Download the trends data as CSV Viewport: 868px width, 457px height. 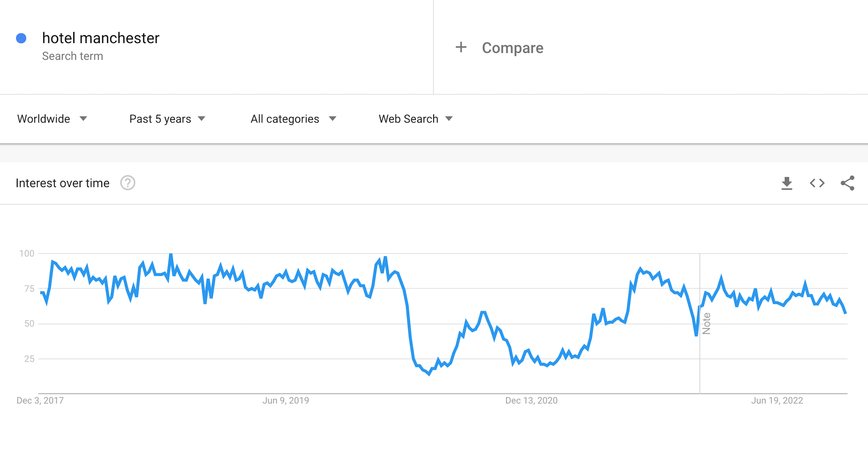[787, 183]
